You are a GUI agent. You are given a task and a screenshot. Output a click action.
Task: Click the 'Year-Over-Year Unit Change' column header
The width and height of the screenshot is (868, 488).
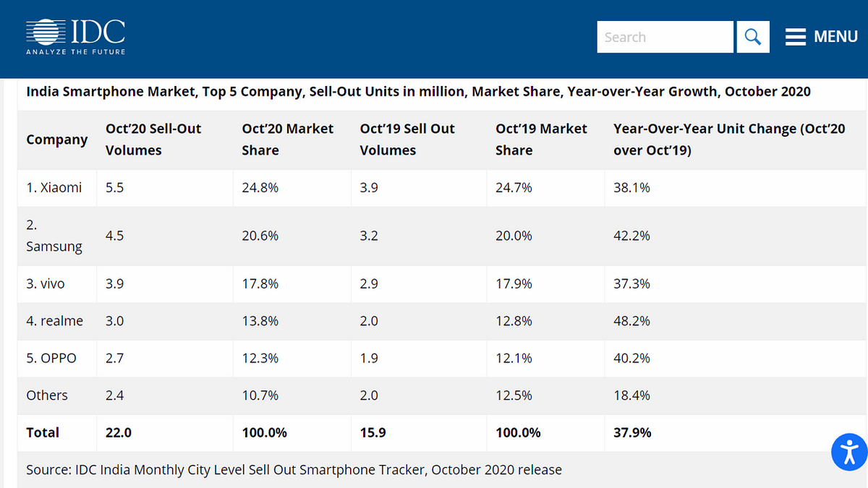pyautogui.click(x=729, y=140)
